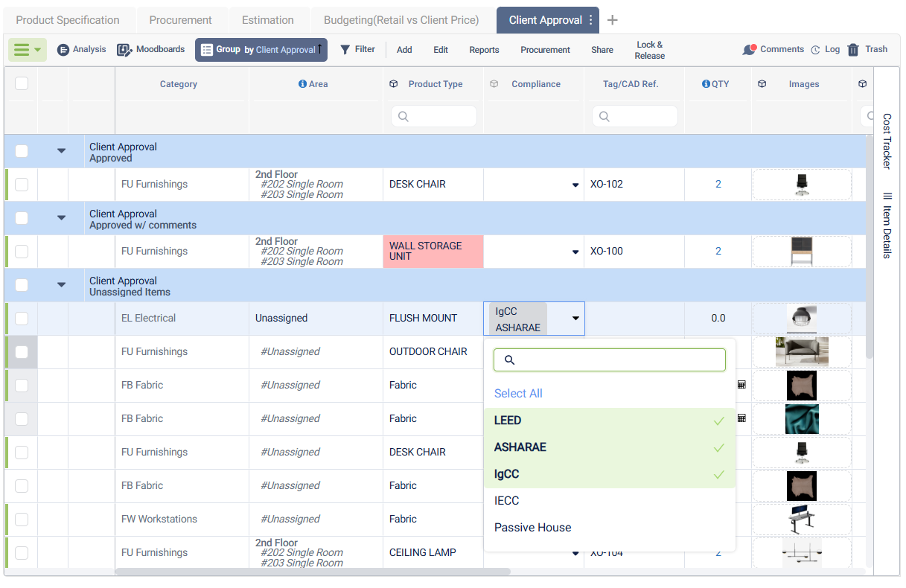Click Select All in compliance dropdown
Image resolution: width=906 pixels, height=588 pixels.
click(x=518, y=394)
